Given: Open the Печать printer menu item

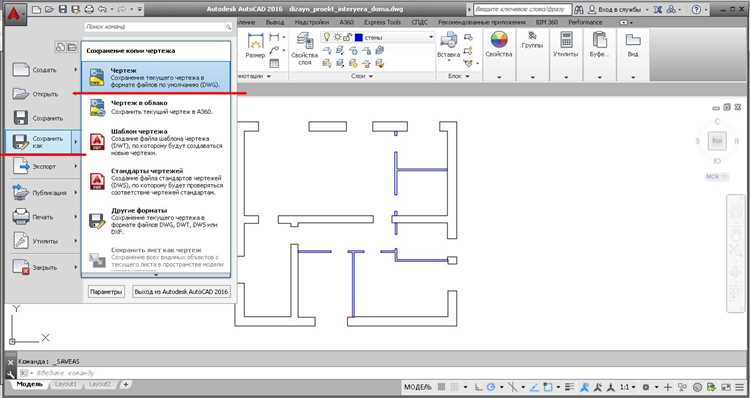Looking at the screenshot, I should coord(43,217).
